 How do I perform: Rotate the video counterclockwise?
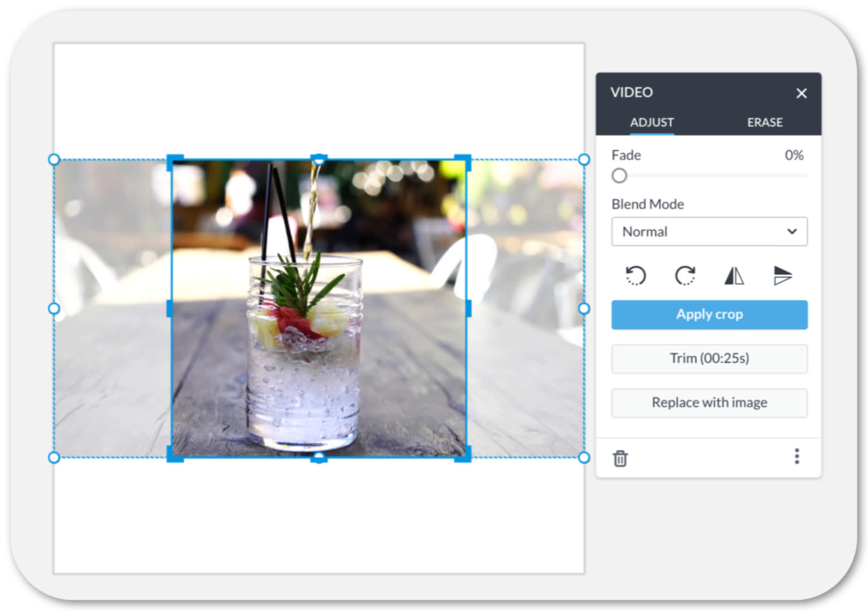636,276
